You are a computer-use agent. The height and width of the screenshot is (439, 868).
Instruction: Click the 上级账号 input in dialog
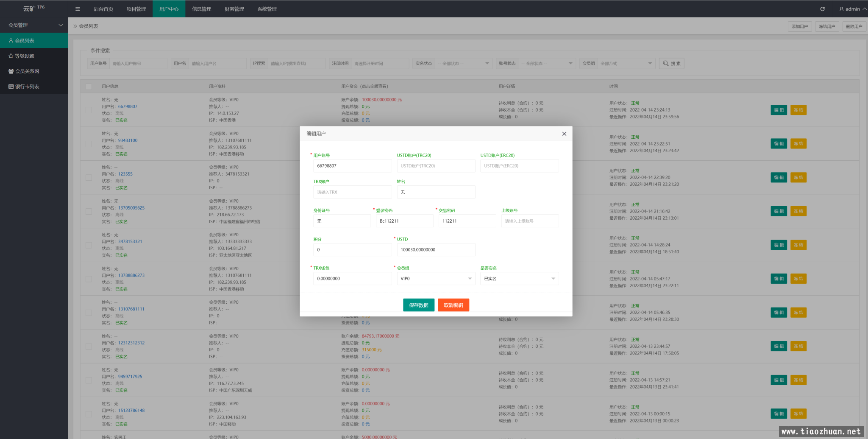click(x=530, y=221)
